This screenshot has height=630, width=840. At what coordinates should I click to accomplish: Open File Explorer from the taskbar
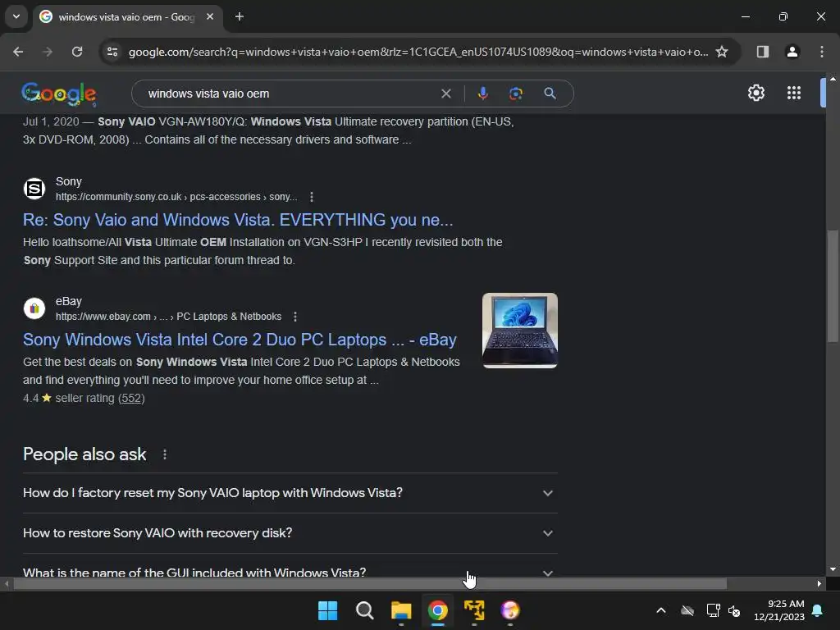pos(400,610)
